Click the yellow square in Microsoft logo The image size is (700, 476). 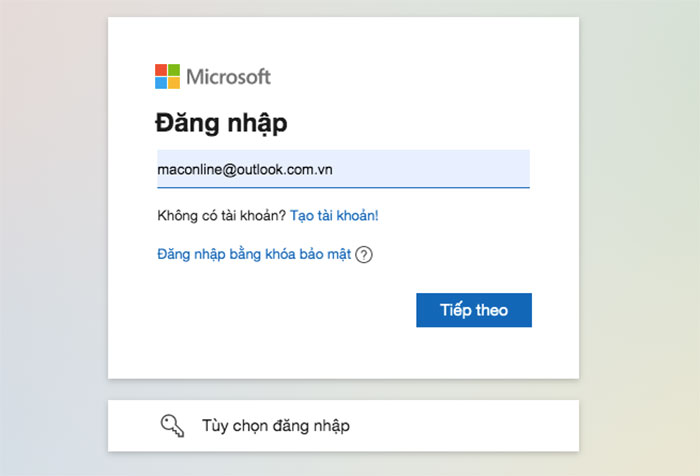pyautogui.click(x=174, y=83)
